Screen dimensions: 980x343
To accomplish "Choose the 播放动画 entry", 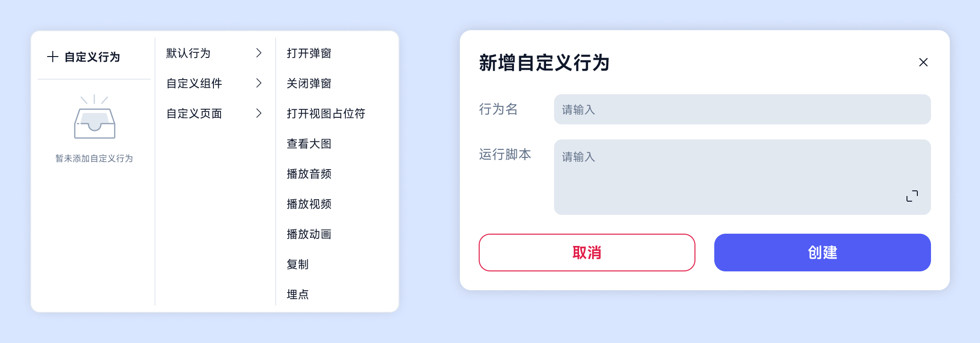I will coord(309,234).
